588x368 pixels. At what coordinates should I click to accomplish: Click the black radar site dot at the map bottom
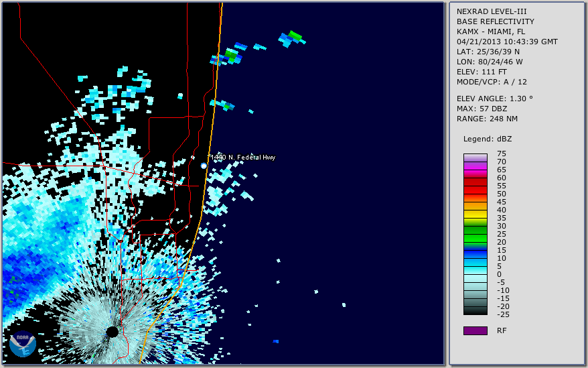point(112,332)
